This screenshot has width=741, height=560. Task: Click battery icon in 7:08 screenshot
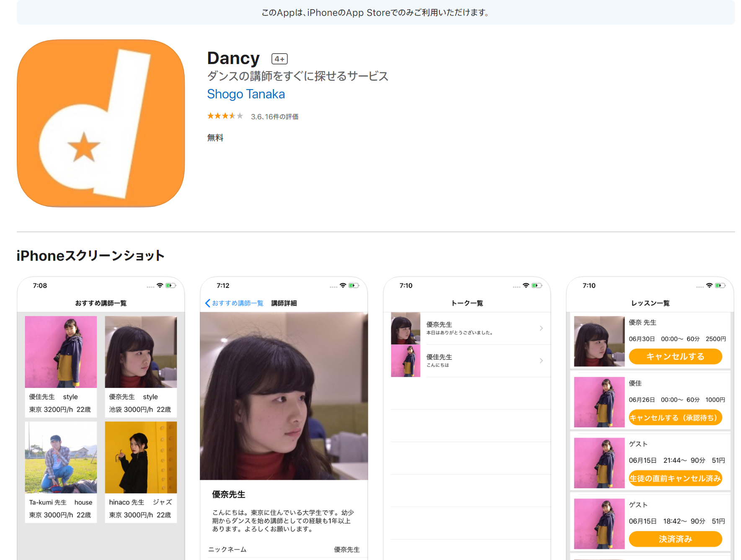[x=171, y=285]
